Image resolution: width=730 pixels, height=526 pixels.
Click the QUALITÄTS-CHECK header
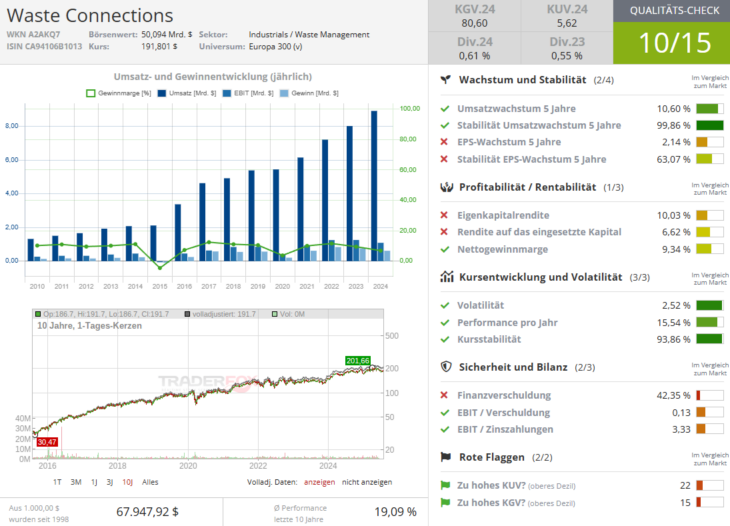click(672, 11)
